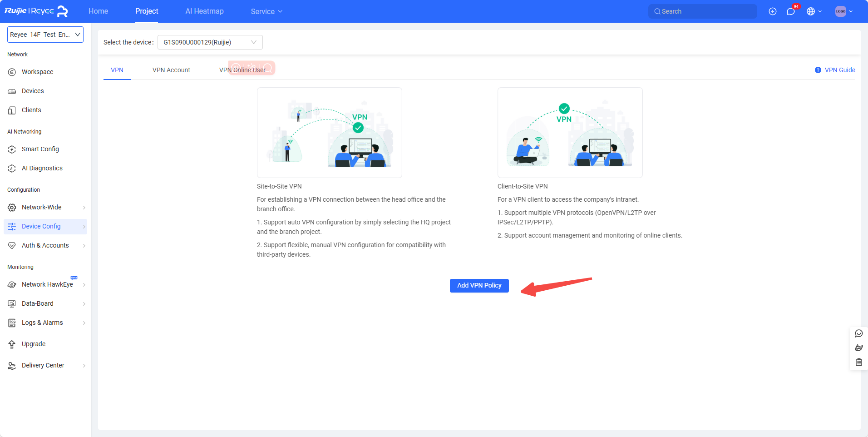
Task: Expand the Network HawkEye chevron
Action: 84,285
